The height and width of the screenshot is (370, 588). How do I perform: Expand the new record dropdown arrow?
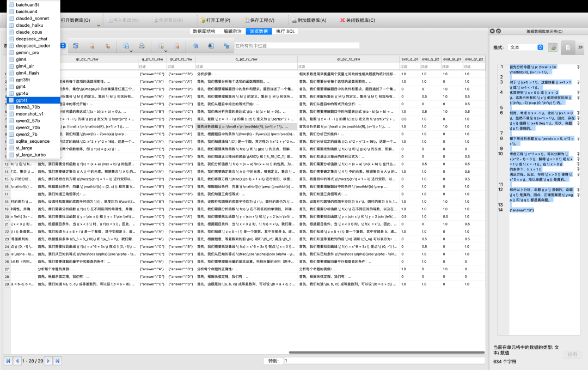click(166, 51)
